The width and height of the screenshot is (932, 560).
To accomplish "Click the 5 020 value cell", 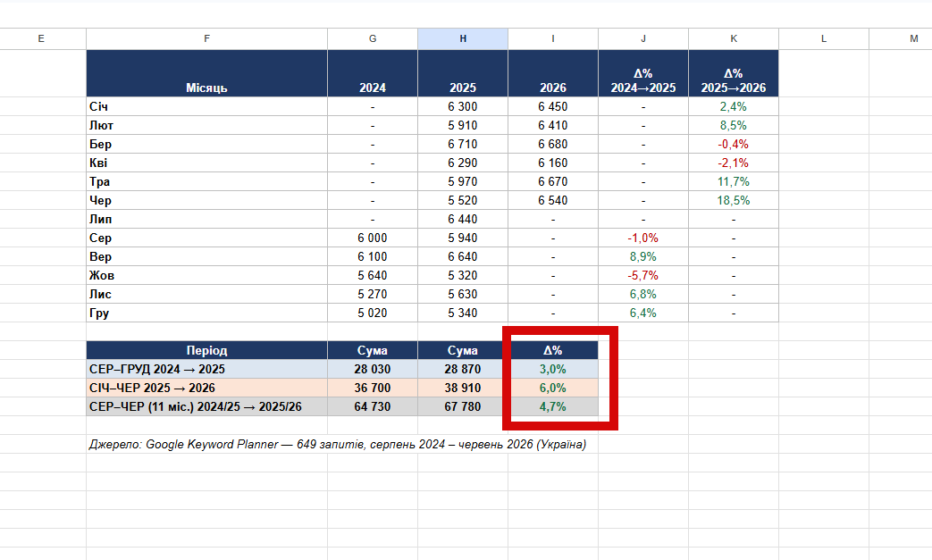I will pyautogui.click(x=373, y=313).
